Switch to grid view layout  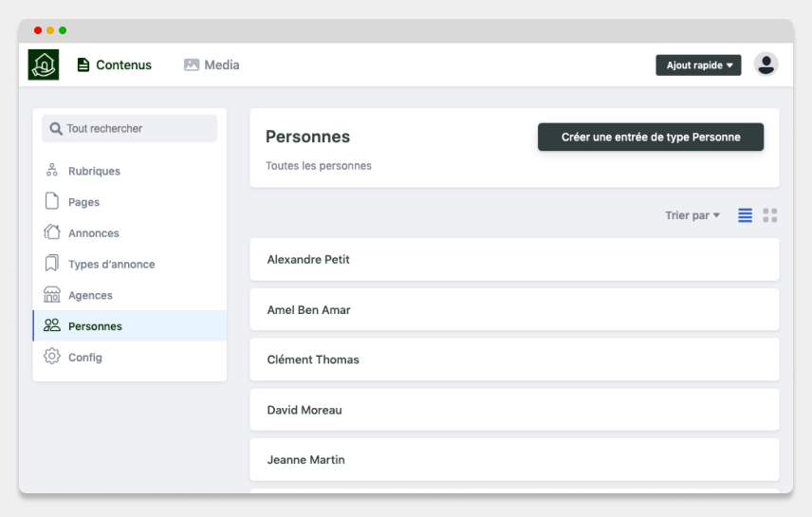click(x=770, y=216)
